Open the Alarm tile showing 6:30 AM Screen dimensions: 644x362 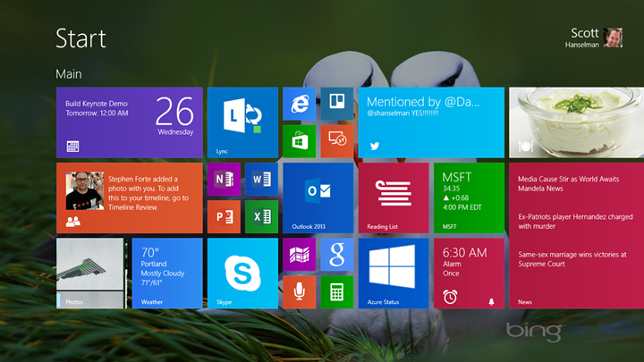[x=469, y=273]
